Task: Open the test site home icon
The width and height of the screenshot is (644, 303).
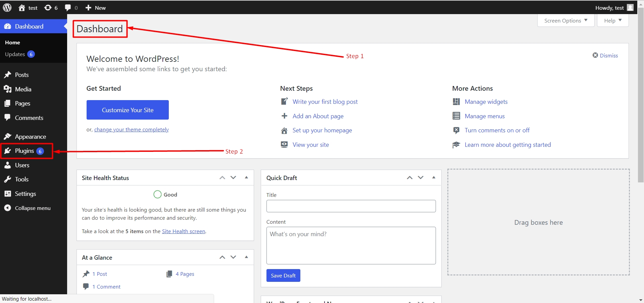Action: click(x=22, y=8)
